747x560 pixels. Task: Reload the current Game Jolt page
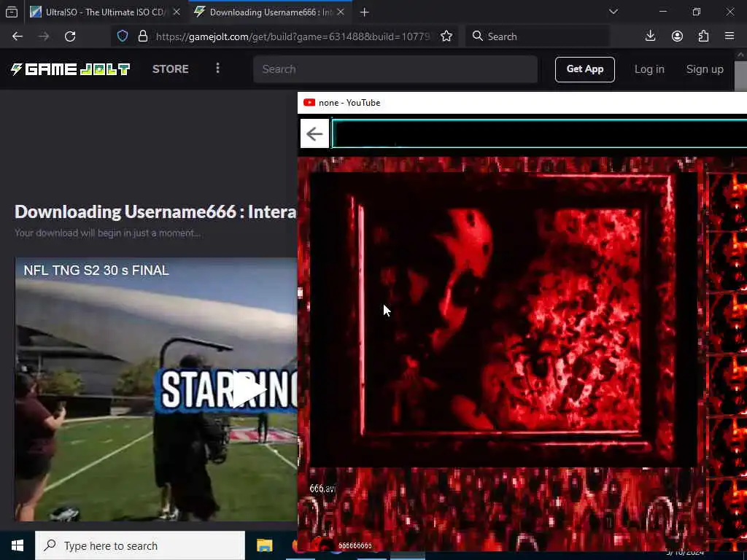tap(70, 36)
